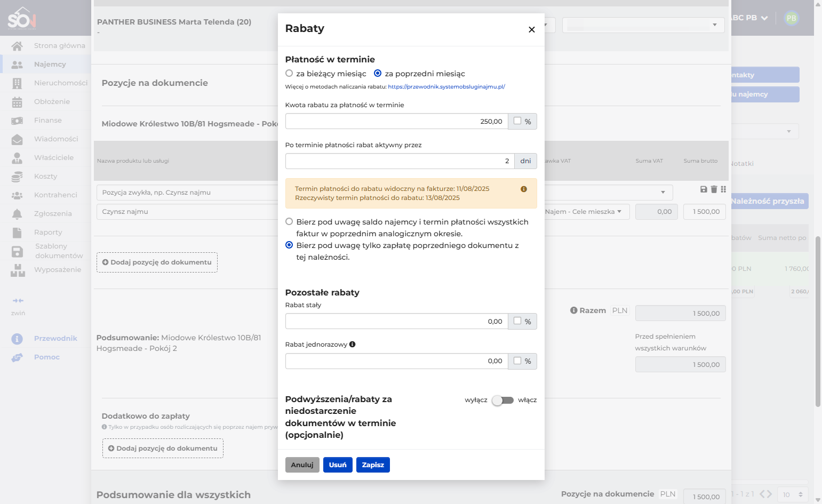Click the Zapisz button
Image resolution: width=822 pixels, height=504 pixels.
pos(373,465)
